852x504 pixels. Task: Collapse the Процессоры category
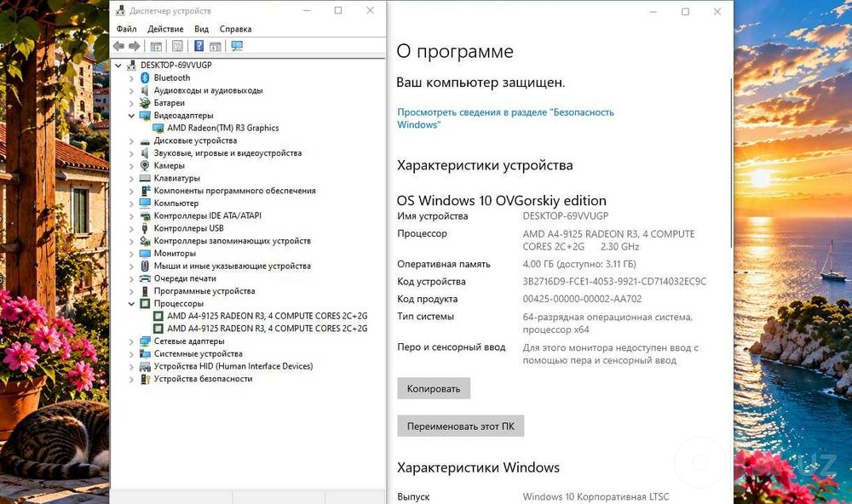coord(131,304)
